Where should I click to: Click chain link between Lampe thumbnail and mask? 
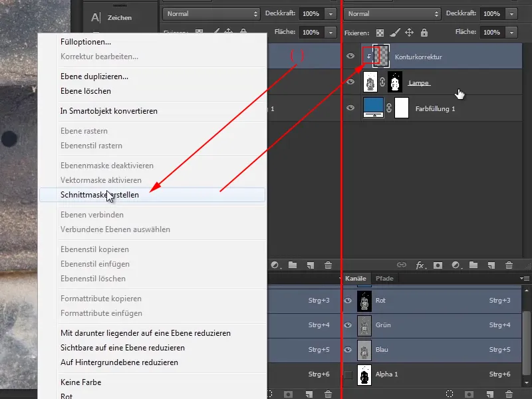pyautogui.click(x=382, y=82)
